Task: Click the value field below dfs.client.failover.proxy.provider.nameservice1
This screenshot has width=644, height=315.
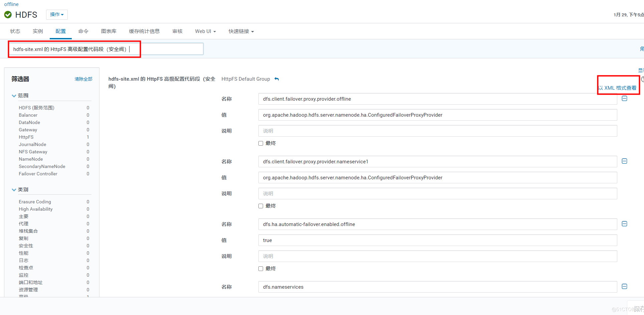Action: (438, 178)
